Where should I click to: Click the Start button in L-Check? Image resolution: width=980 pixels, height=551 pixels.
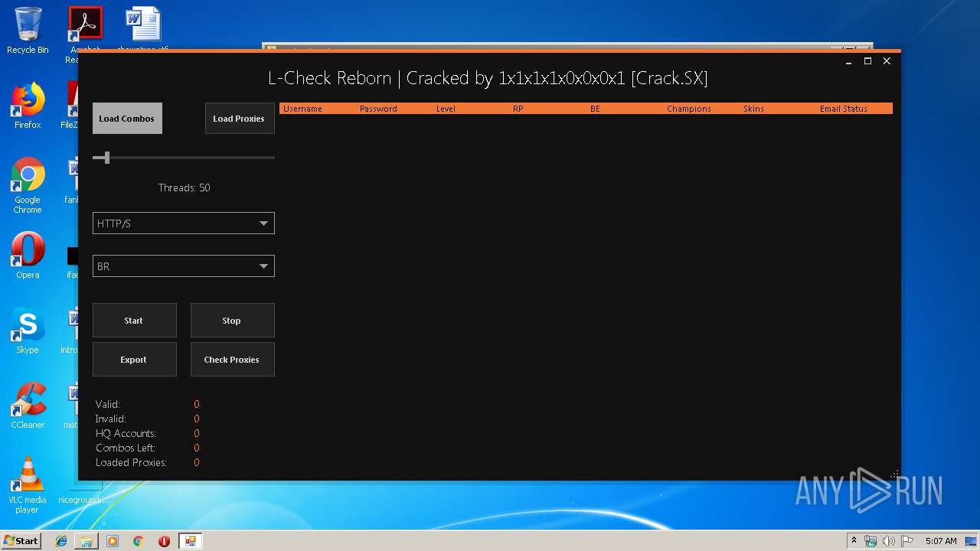134,321
